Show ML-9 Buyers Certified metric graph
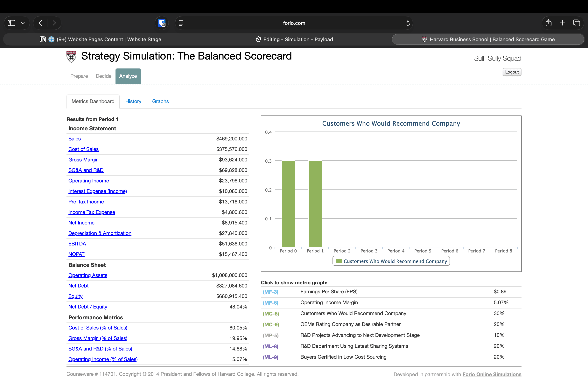Screen dimensions: 588x382 tap(270, 357)
